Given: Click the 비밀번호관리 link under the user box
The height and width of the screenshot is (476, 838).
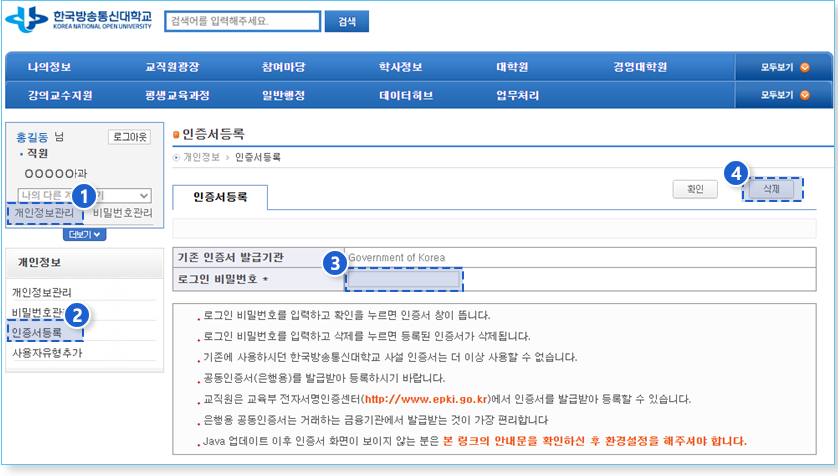Looking at the screenshot, I should coord(123,213).
